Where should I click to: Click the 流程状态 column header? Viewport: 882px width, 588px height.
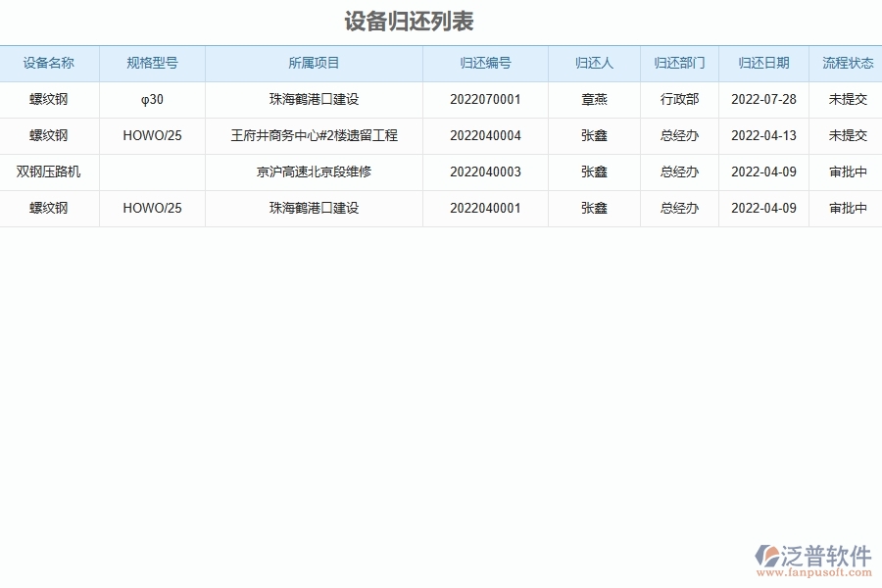point(845,63)
